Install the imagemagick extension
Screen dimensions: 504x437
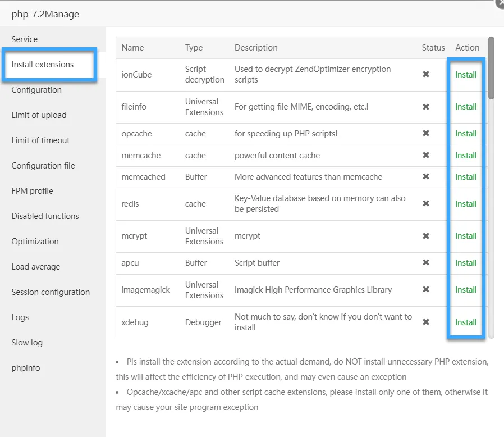click(x=466, y=290)
